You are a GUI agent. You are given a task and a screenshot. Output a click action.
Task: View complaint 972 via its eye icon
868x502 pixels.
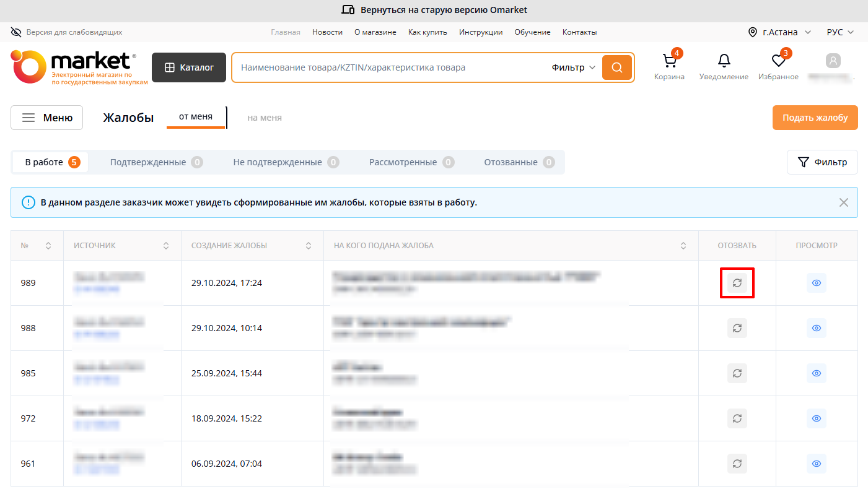tap(816, 418)
